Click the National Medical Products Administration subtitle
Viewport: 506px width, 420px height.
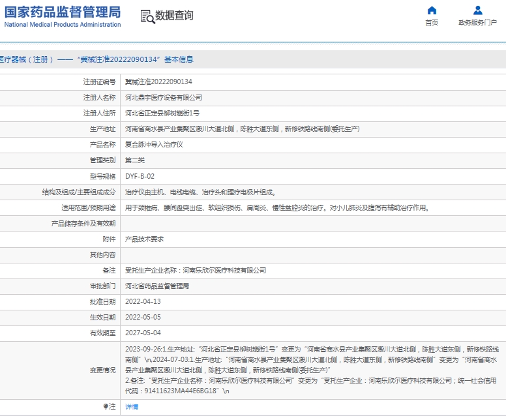coord(63,25)
